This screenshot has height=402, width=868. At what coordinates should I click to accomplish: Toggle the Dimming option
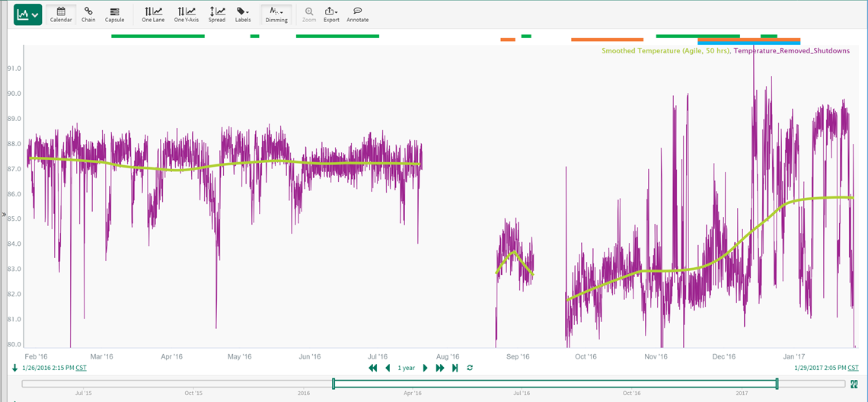[276, 14]
